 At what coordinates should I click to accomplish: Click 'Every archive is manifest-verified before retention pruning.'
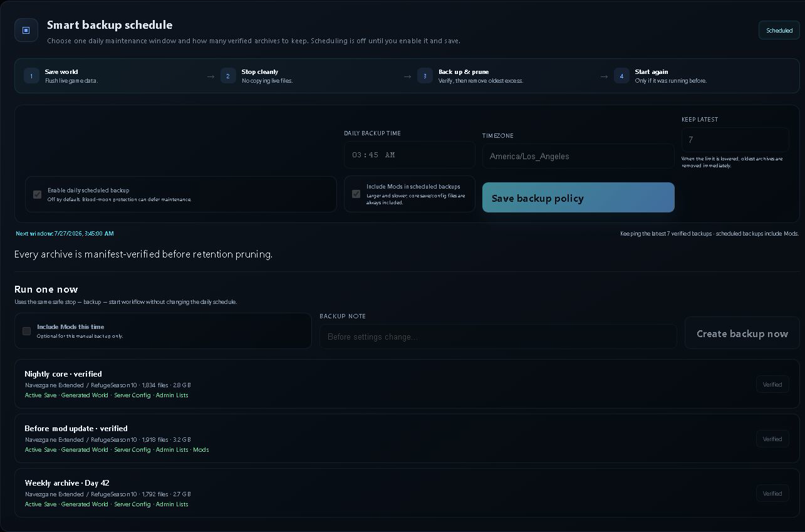[143, 254]
